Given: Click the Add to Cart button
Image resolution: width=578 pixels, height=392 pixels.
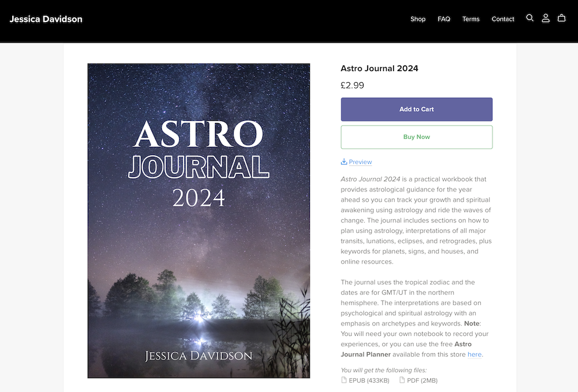Looking at the screenshot, I should coord(416,109).
